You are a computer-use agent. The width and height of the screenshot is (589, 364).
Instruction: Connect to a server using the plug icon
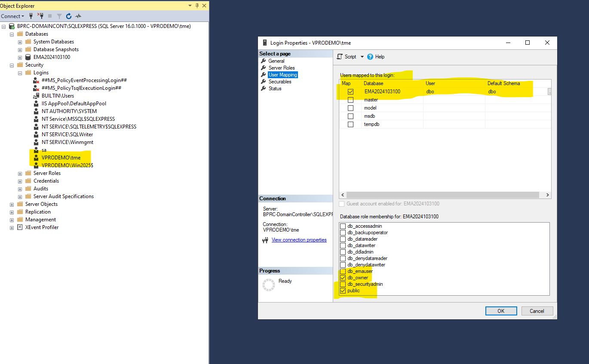(x=31, y=15)
